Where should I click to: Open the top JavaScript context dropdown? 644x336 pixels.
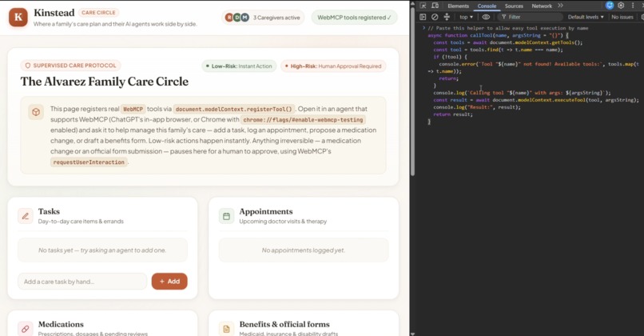point(466,17)
